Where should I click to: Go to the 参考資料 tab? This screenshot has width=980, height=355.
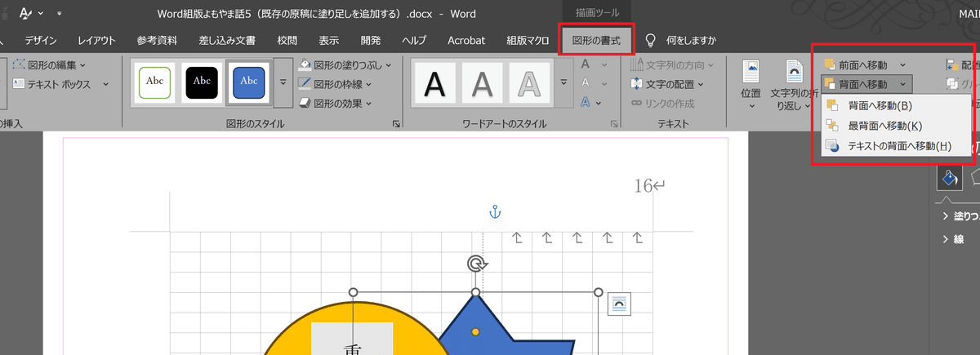pos(158,40)
